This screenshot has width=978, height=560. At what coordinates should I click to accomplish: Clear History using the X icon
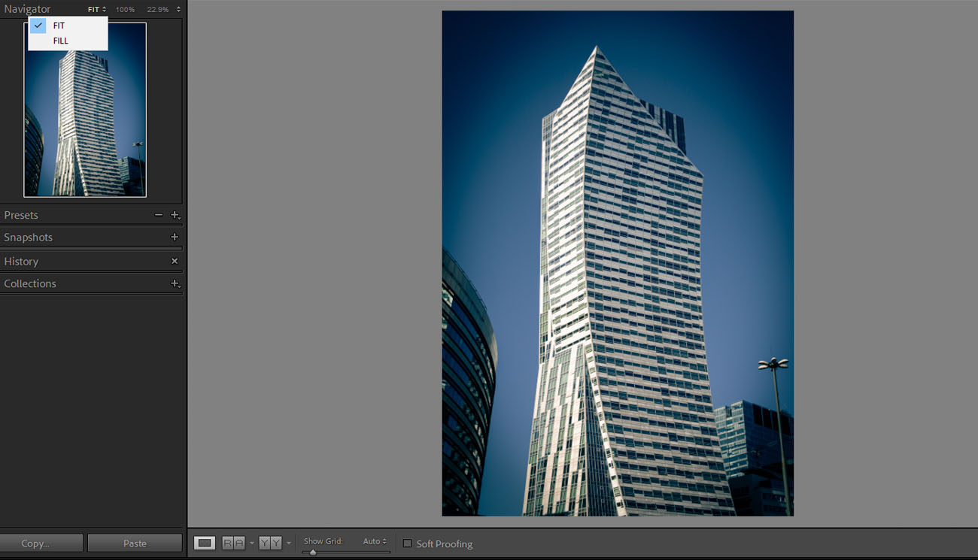click(x=175, y=261)
